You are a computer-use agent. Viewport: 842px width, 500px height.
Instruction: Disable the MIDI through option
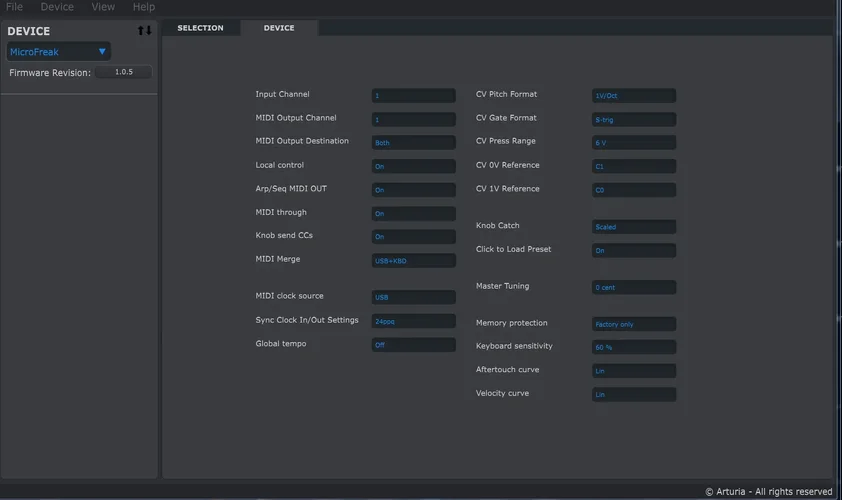tap(413, 213)
